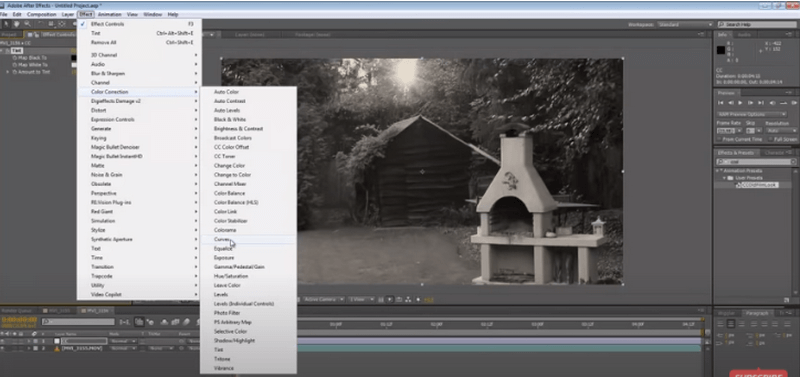The width and height of the screenshot is (800, 377).
Task: Open the Skip value dropdown
Action: 753,131
